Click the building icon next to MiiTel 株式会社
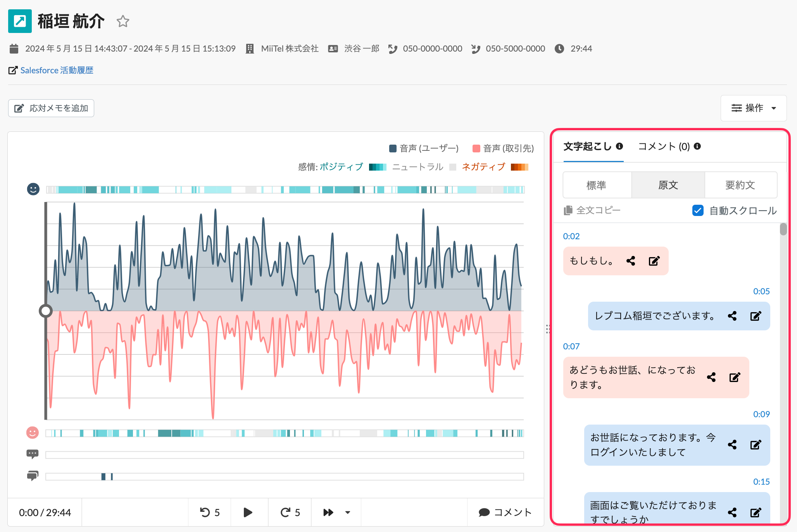This screenshot has width=797, height=532. (x=250, y=49)
